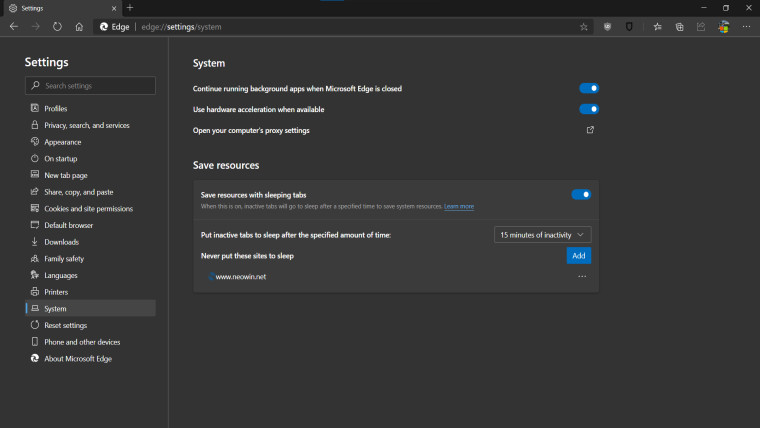
Task: Select On startup in the sidebar
Action: (x=90, y=159)
